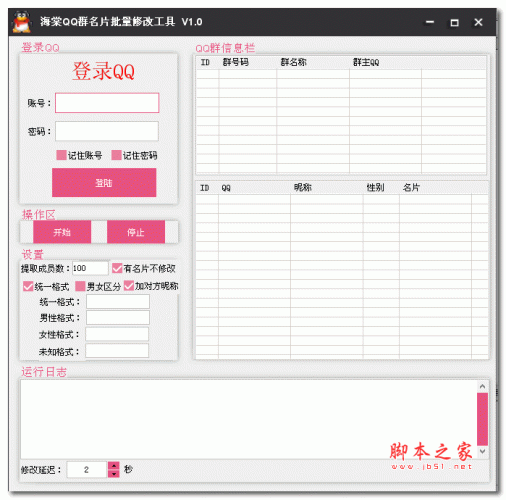Click inside the 运行日志 log text area
The width and height of the screenshot is (506, 500).
point(248,419)
